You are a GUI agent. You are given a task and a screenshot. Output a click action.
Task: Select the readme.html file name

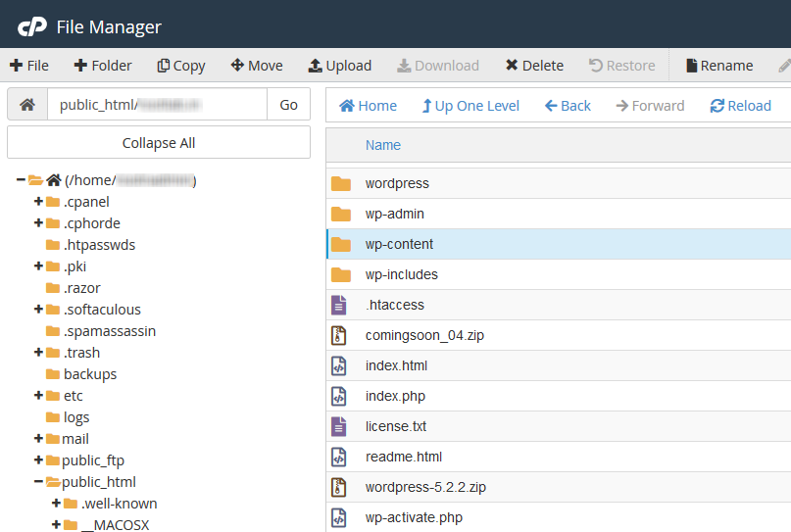coord(404,457)
